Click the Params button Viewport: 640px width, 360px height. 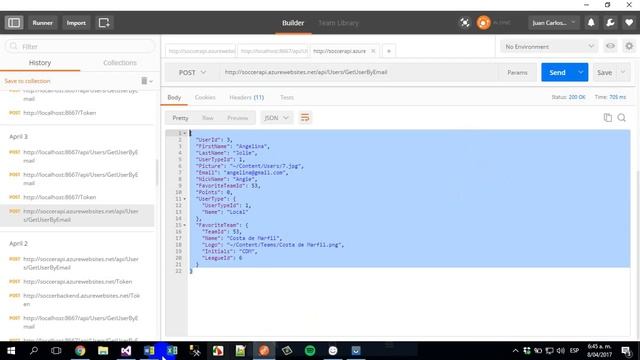(517, 72)
